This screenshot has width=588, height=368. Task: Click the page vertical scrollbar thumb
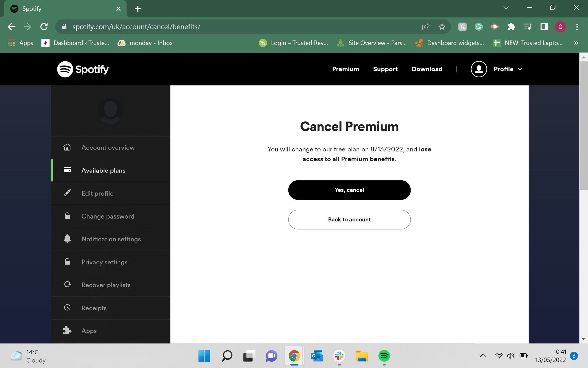583,125
